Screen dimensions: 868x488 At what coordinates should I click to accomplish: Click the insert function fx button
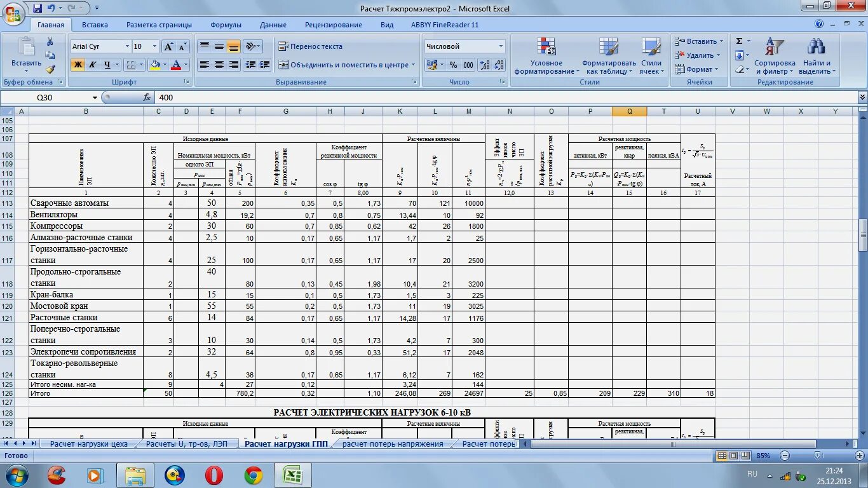147,98
